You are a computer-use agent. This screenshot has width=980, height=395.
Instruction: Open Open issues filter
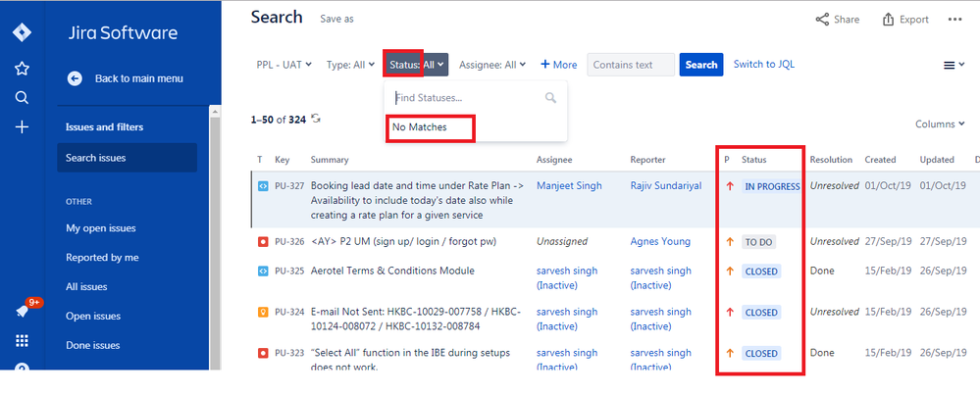(x=92, y=317)
